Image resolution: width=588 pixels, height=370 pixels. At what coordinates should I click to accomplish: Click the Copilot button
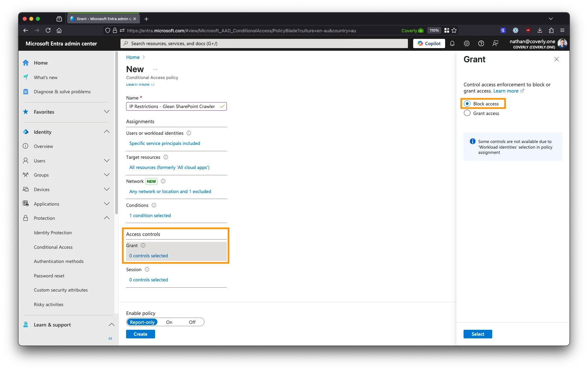tap(429, 43)
